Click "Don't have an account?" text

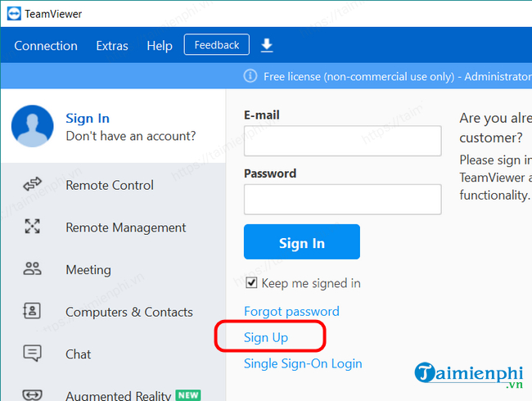131,136
